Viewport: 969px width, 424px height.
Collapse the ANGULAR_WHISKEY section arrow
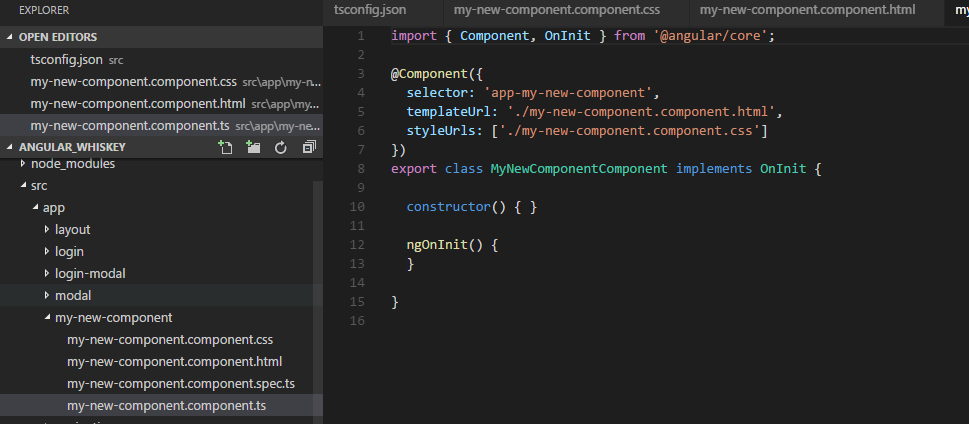tap(9, 147)
